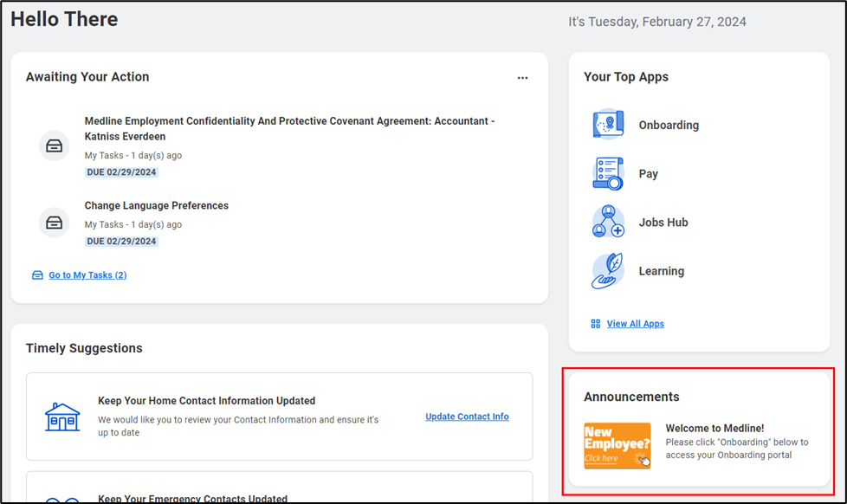Select the Learning app icon

608,271
